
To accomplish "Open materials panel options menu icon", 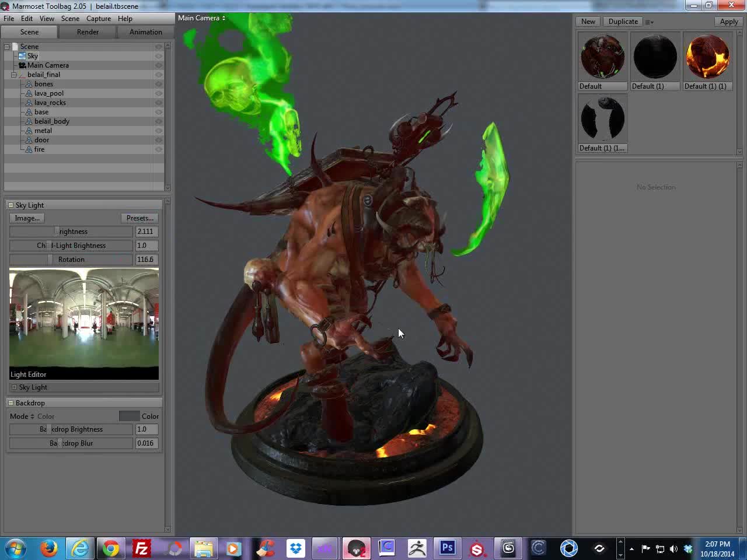I will pos(649,22).
